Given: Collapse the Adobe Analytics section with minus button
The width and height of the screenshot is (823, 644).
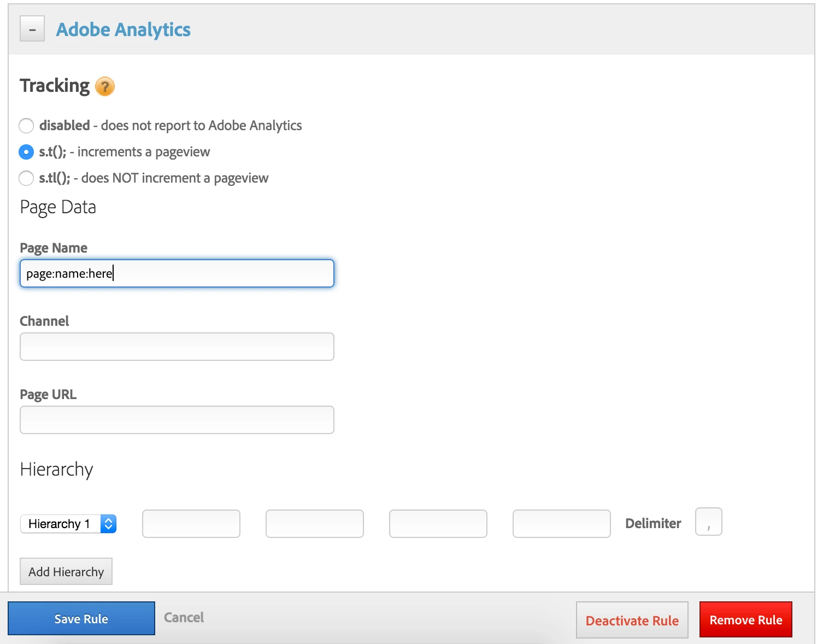Looking at the screenshot, I should tap(32, 29).
